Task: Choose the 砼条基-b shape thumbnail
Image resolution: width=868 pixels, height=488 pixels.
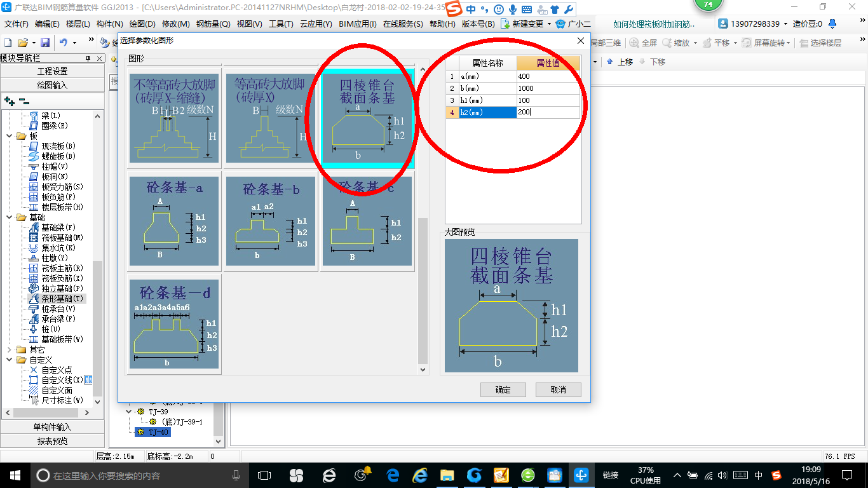Action: pyautogui.click(x=271, y=220)
